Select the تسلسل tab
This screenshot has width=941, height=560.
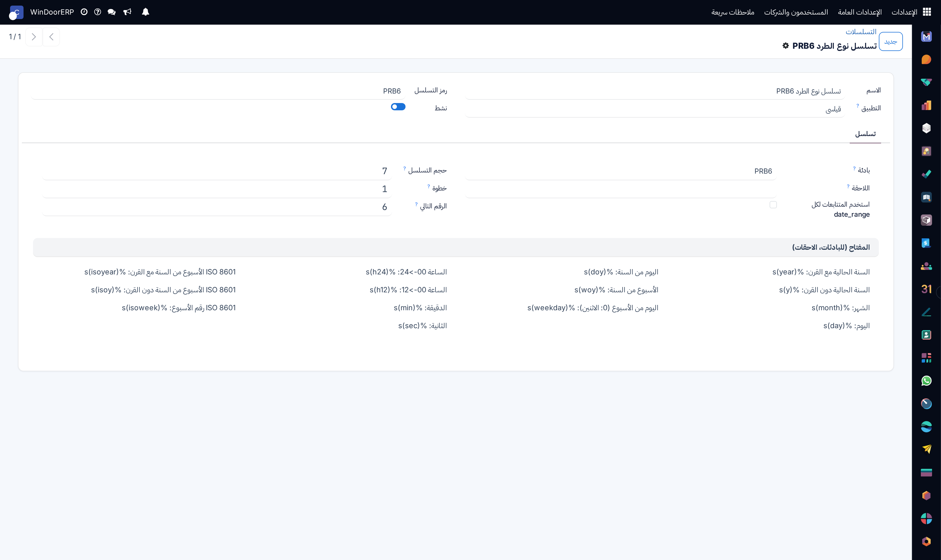[865, 134]
